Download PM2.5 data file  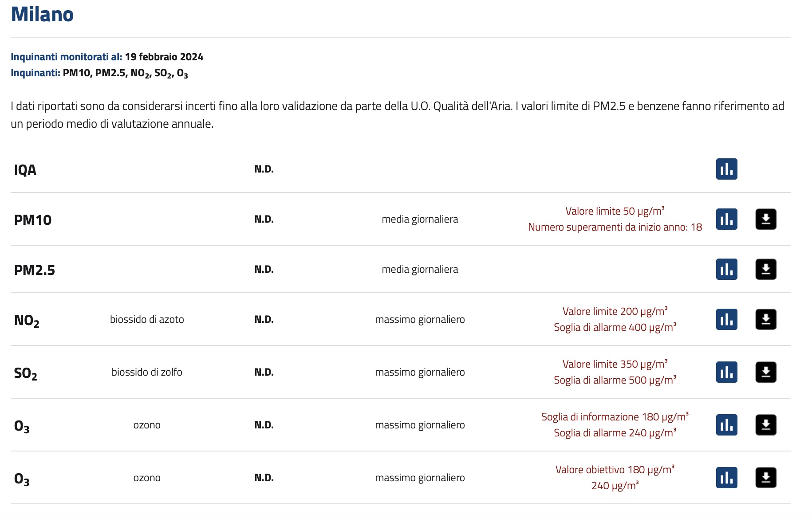click(x=765, y=269)
